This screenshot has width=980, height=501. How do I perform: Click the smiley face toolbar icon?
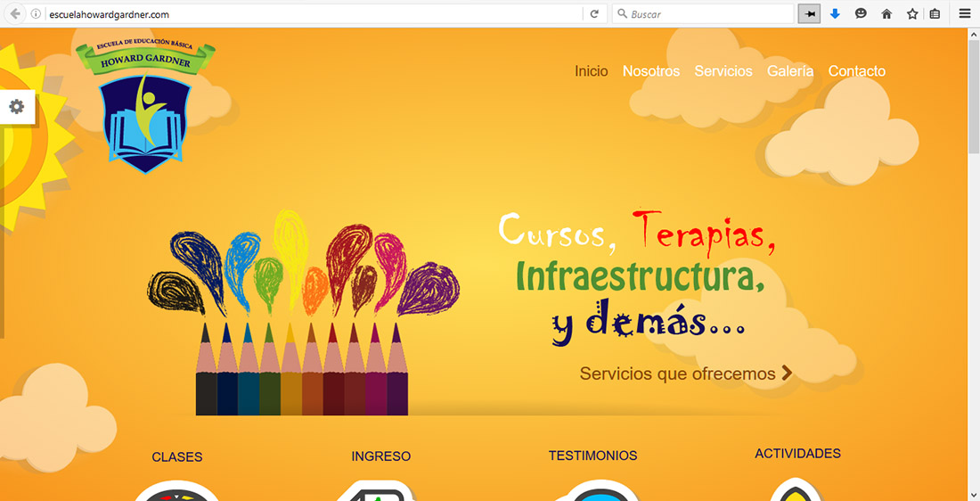[x=861, y=14]
